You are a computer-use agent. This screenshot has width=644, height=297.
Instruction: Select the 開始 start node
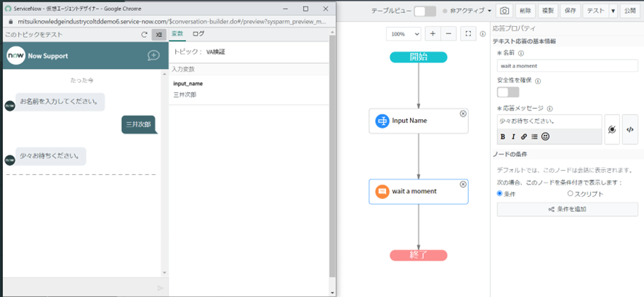tap(419, 57)
